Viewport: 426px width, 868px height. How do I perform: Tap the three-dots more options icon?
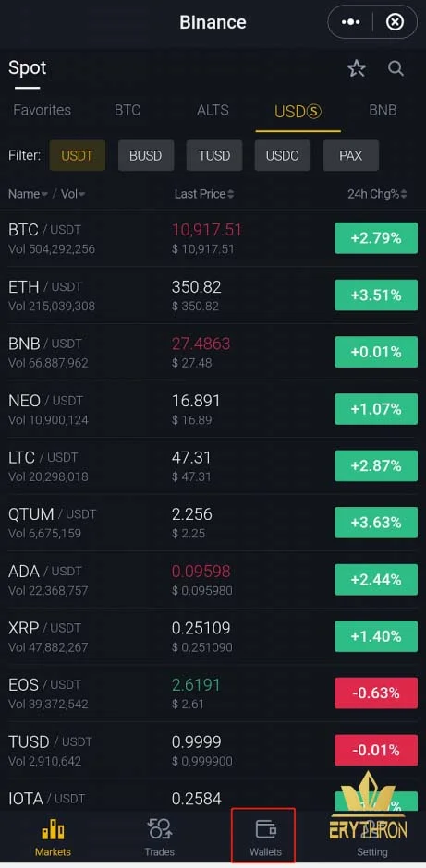coord(350,22)
